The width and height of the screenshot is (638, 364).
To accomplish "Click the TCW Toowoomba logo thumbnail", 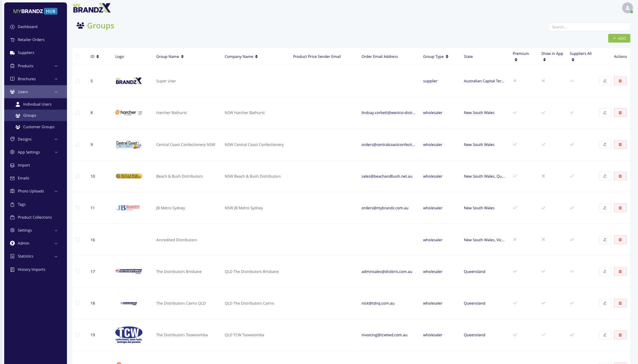I will [129, 335].
